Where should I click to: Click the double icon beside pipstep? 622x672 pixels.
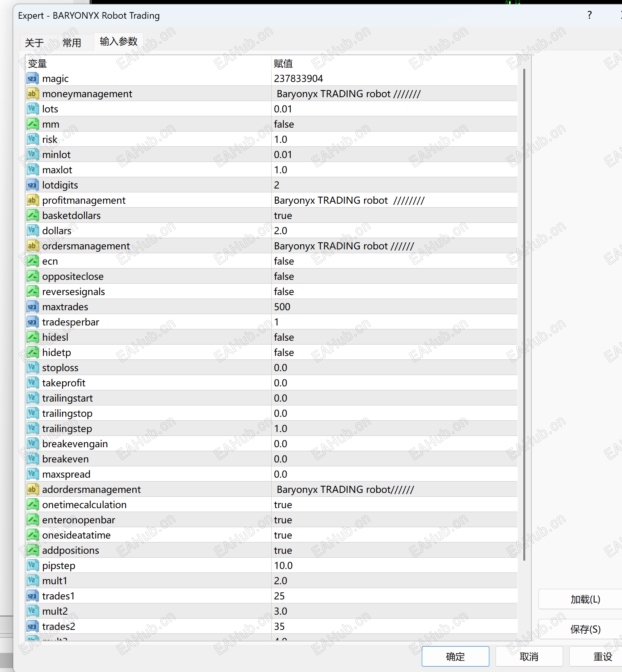coord(32,565)
